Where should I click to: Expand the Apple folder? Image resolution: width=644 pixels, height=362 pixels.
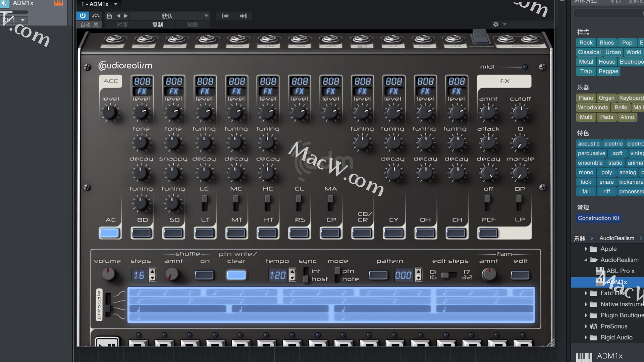pos(586,249)
